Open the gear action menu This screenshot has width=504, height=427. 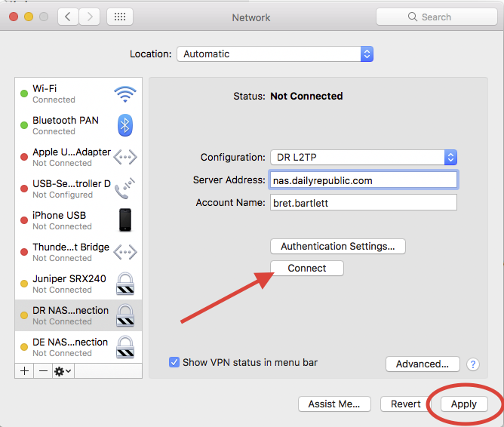point(63,371)
